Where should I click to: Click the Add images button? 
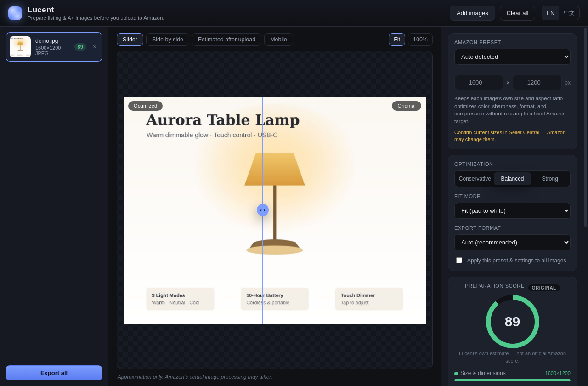pyautogui.click(x=472, y=13)
